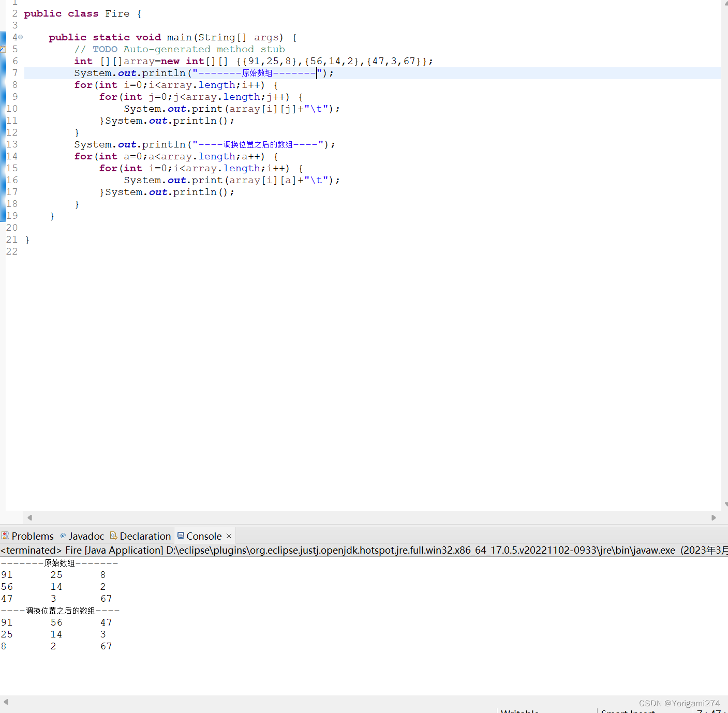The image size is (728, 713).
Task: Click console row '56 14 2'
Action: (54, 587)
